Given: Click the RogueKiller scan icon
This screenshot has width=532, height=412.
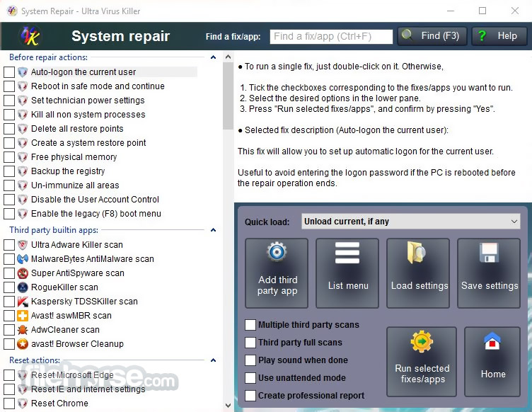Looking at the screenshot, I should [23, 287].
